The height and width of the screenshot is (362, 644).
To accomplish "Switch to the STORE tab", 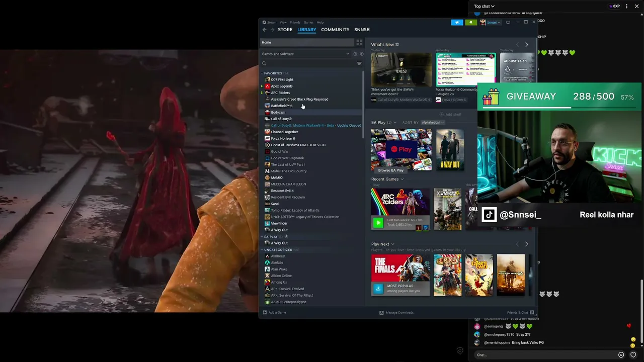I will click(x=285, y=30).
